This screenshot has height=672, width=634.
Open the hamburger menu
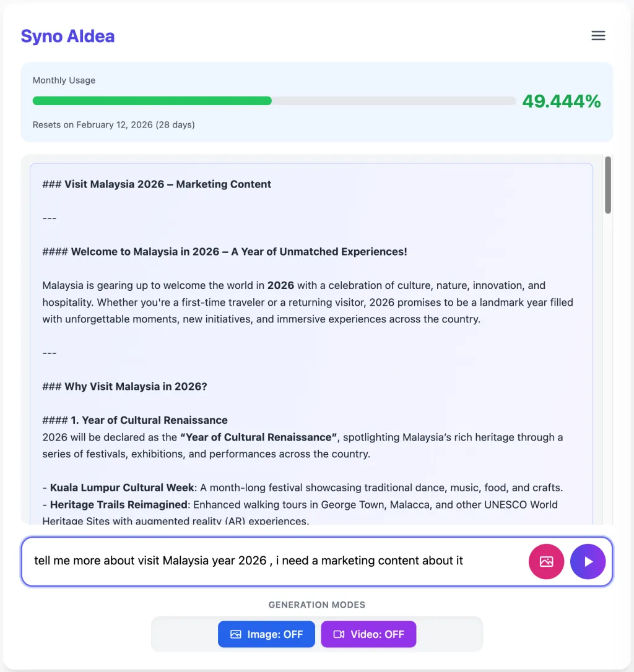click(598, 36)
